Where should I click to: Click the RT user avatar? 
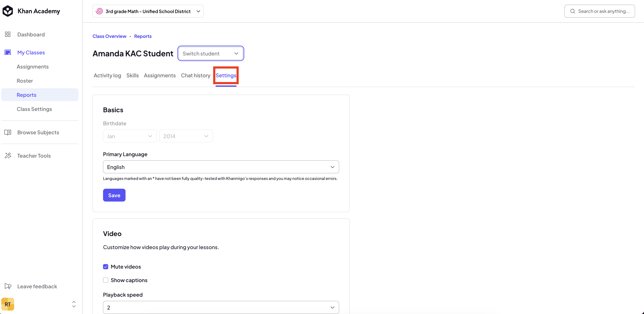coord(8,304)
